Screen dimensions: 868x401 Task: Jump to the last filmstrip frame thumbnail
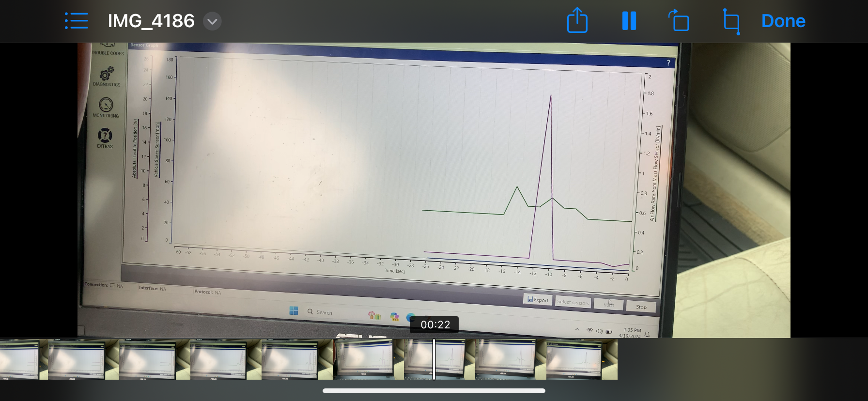[582, 359]
